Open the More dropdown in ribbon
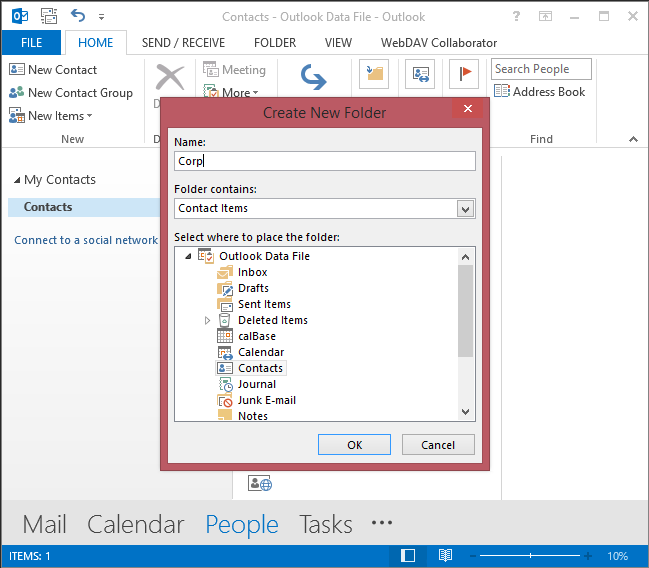 point(231,92)
